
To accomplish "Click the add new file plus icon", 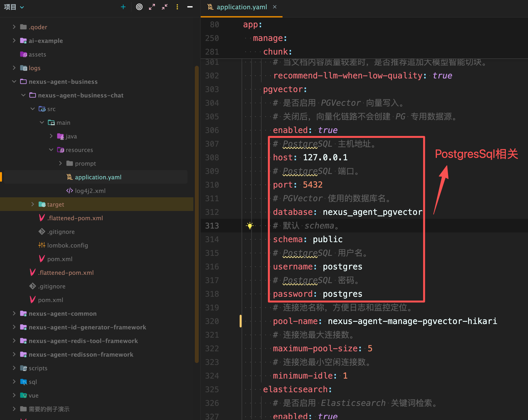I will [123, 7].
